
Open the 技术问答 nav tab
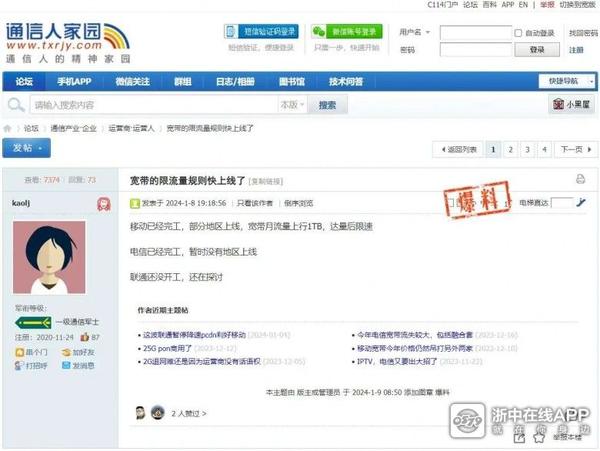point(346,81)
